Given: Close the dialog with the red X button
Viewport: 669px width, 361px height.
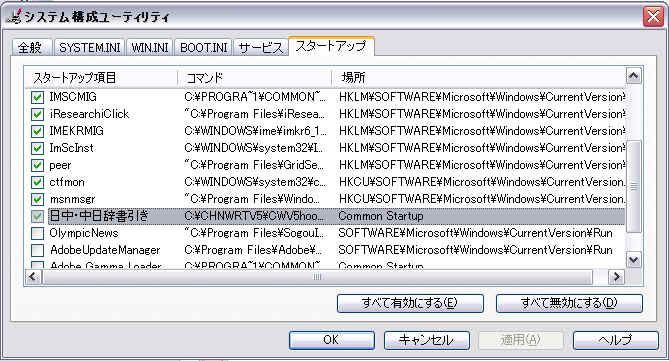Looking at the screenshot, I should coord(653,17).
